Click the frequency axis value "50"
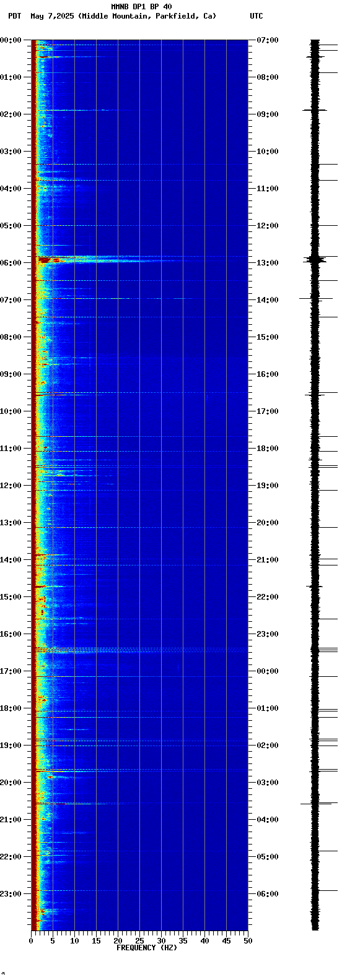The width and height of the screenshot is (342, 980). pyautogui.click(x=248, y=941)
